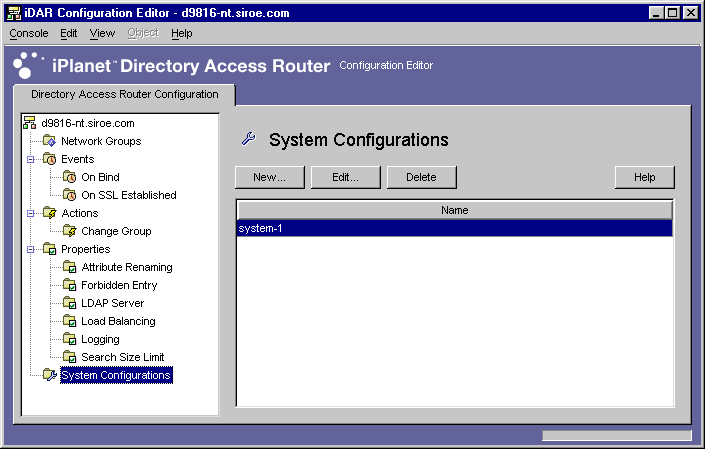Select LDAP Server in the tree

click(112, 303)
